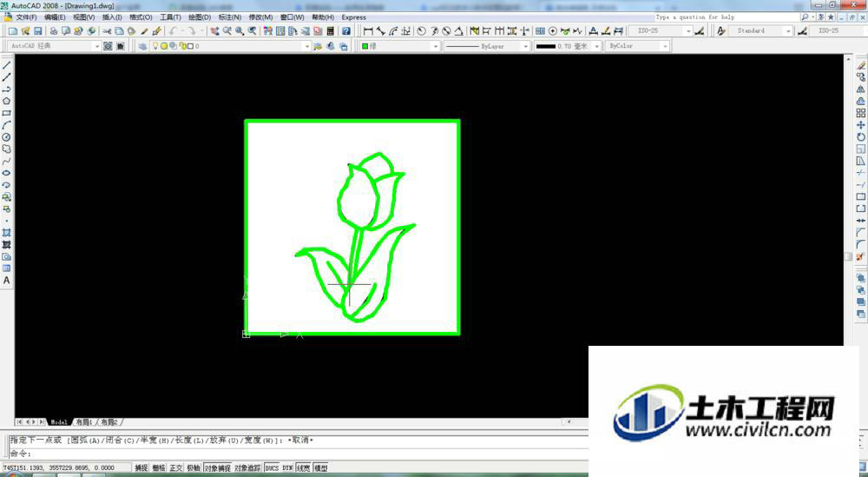Click the Cut scissors icon

pos(107,31)
